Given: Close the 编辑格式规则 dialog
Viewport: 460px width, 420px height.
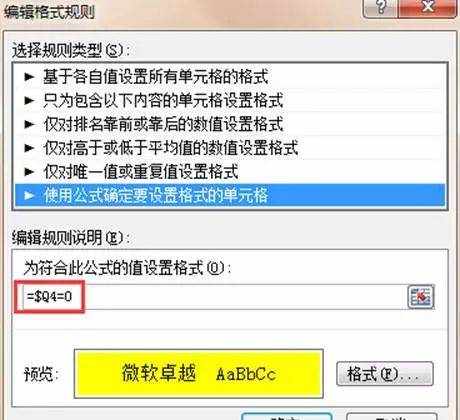Looking at the screenshot, I should coord(427,7).
